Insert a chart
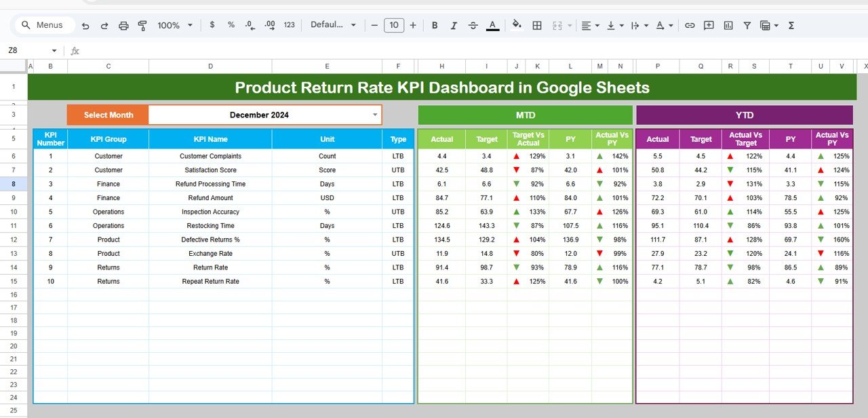This screenshot has height=418, width=868. pyautogui.click(x=728, y=25)
